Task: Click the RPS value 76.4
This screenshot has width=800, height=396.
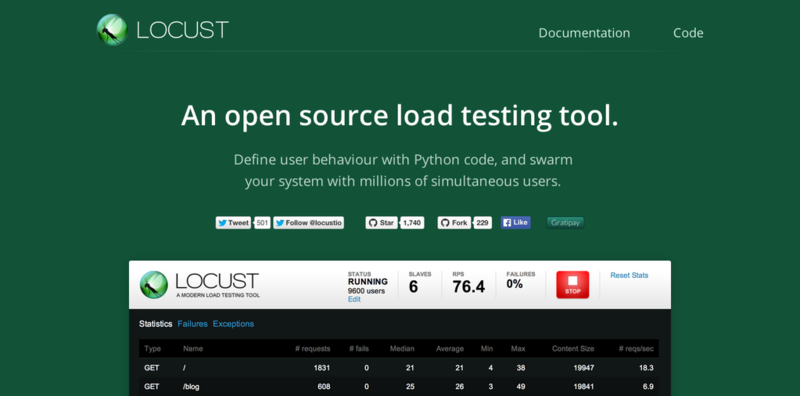Action: (x=468, y=287)
